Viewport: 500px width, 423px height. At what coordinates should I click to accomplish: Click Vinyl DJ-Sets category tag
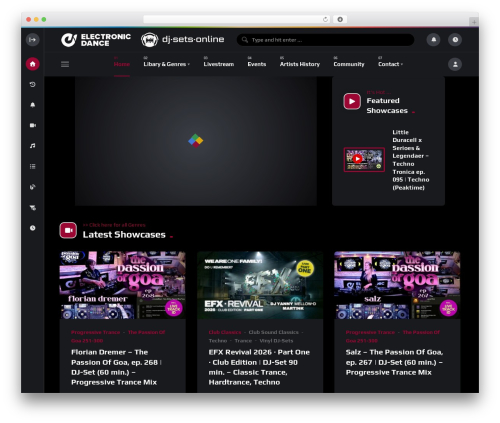(276, 341)
